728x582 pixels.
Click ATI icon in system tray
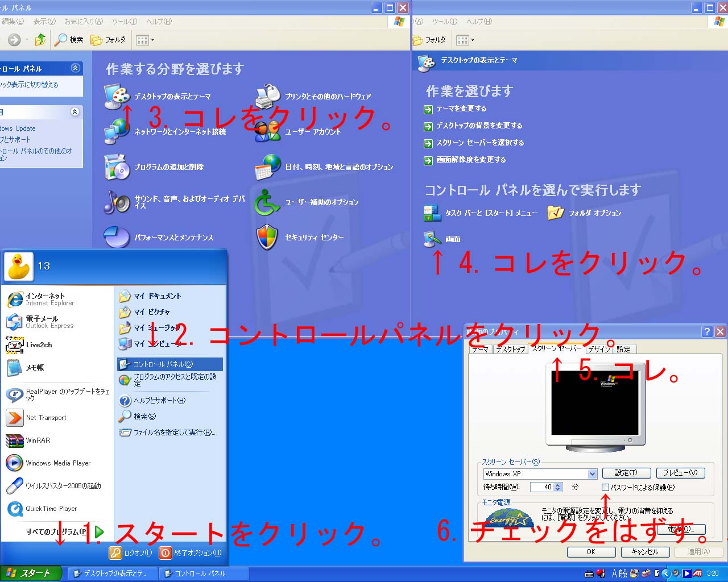point(697,573)
